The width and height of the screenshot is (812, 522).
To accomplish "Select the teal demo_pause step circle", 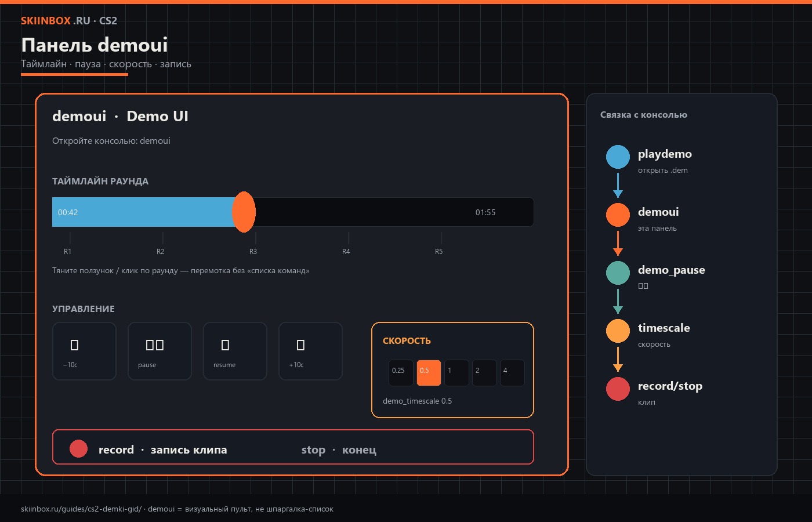I will pos(618,273).
